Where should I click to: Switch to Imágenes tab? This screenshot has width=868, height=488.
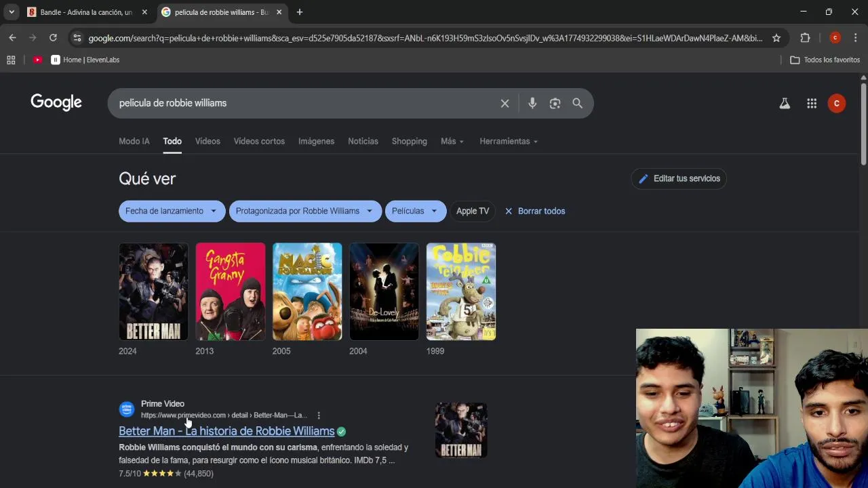tap(317, 141)
